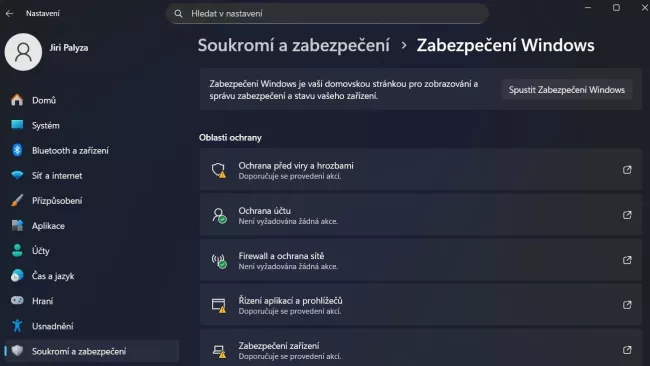The image size is (650, 366).
Task: Open the Systém settings section
Action: click(x=92, y=125)
